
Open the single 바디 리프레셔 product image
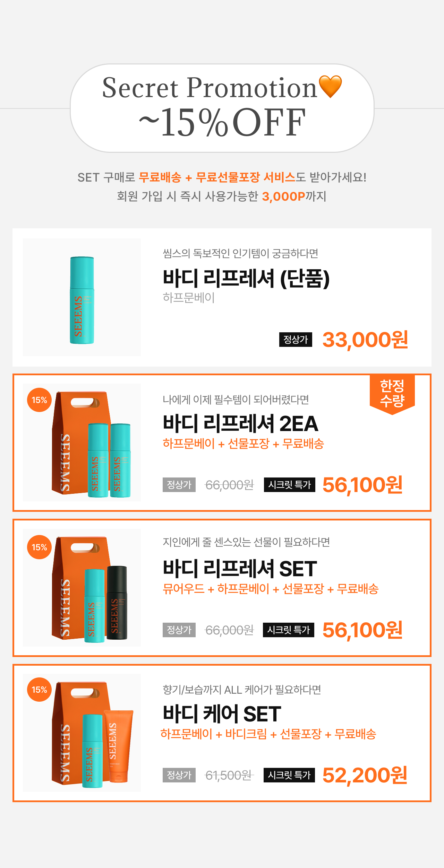click(x=82, y=297)
